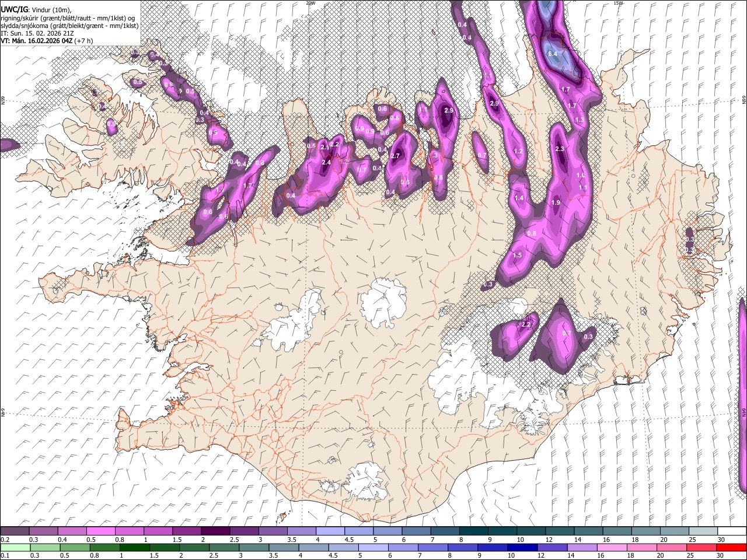Click the "slydda/snjókoma (grátt/bleikt/grænt - mm/1klst)" line
Screen dimensions: 747x560
coord(69,26)
